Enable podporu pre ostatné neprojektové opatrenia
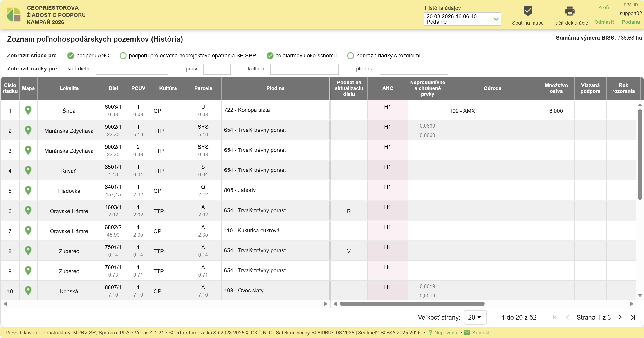The height and width of the screenshot is (338, 644). coord(123,56)
